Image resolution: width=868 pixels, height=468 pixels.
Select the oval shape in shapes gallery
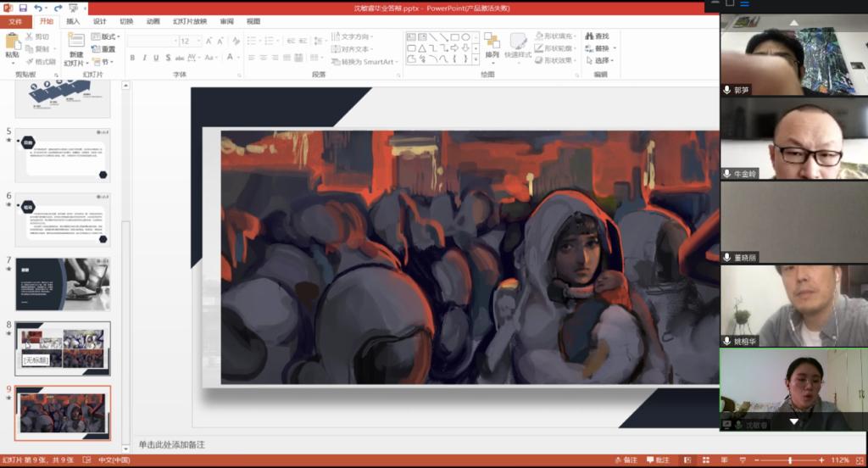[466, 37]
